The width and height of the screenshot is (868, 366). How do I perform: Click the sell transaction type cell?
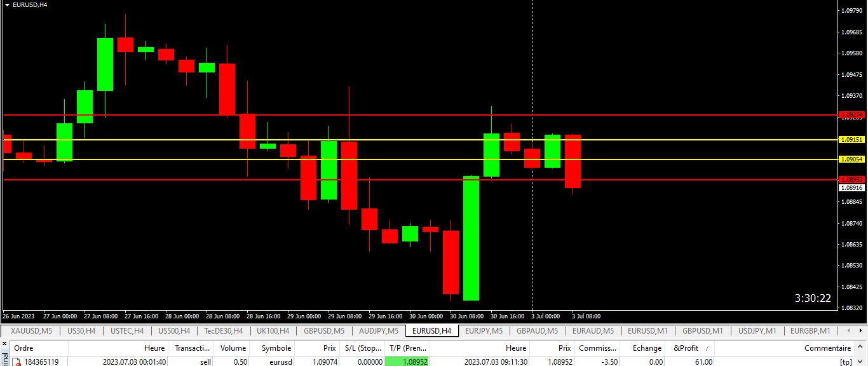point(205,362)
